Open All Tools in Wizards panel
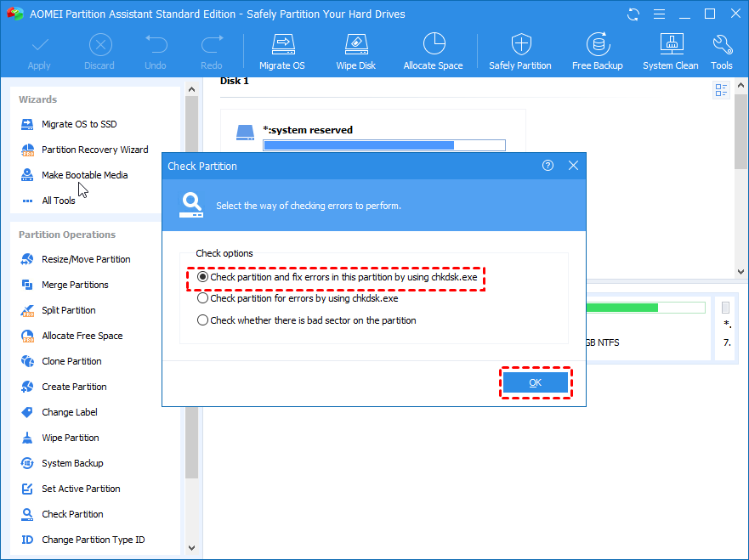The image size is (749, 560). pos(48,201)
